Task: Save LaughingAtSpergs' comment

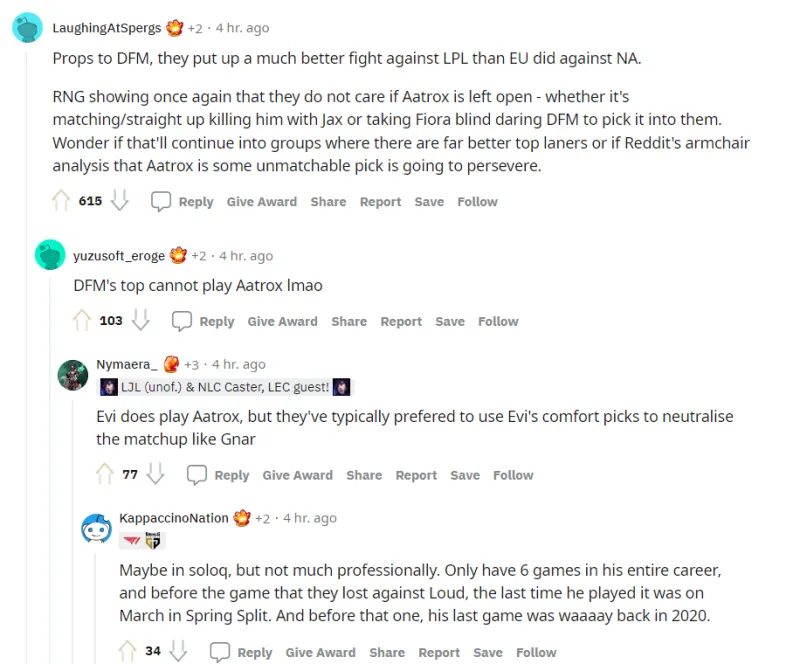Action: click(x=429, y=202)
